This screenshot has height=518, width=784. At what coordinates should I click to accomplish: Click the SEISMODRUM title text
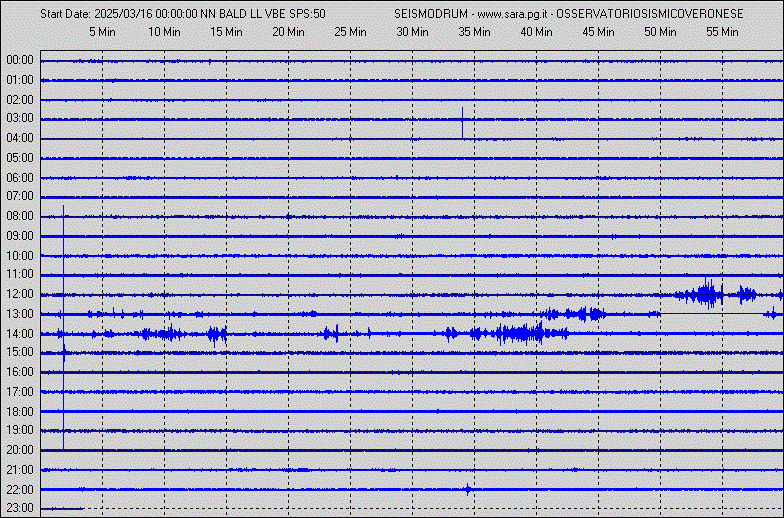click(x=431, y=14)
